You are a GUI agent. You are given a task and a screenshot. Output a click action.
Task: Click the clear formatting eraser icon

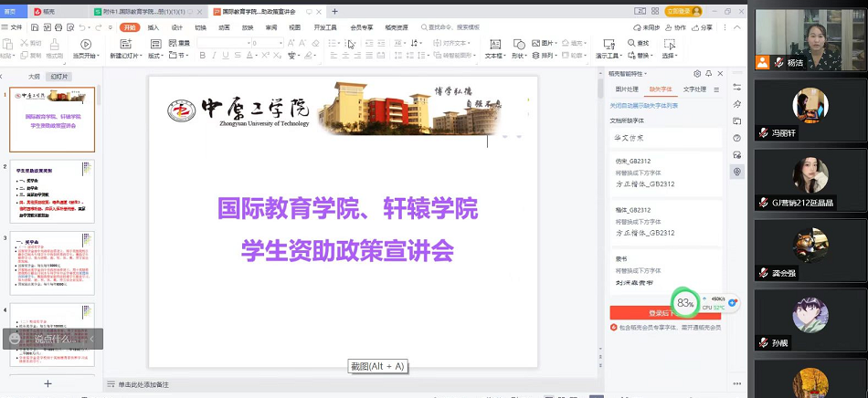coord(315,43)
